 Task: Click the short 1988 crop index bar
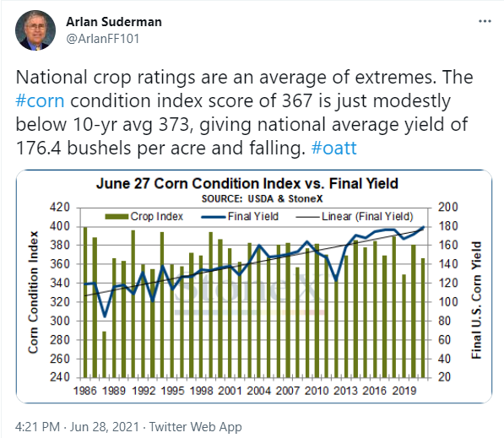pyautogui.click(x=104, y=354)
